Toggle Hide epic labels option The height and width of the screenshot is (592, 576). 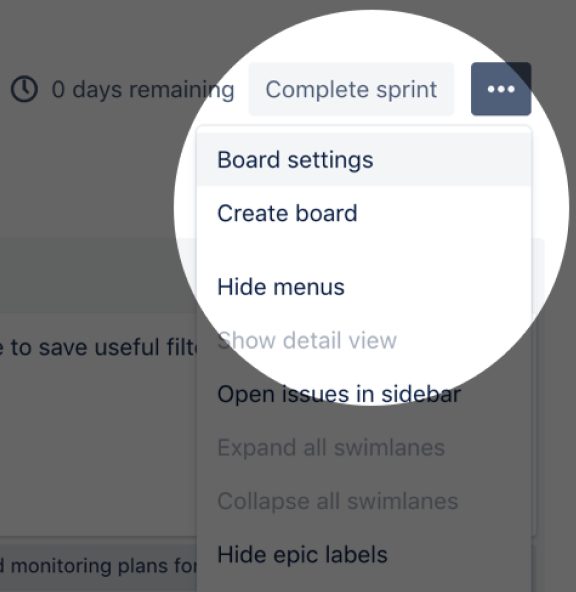click(x=364, y=554)
